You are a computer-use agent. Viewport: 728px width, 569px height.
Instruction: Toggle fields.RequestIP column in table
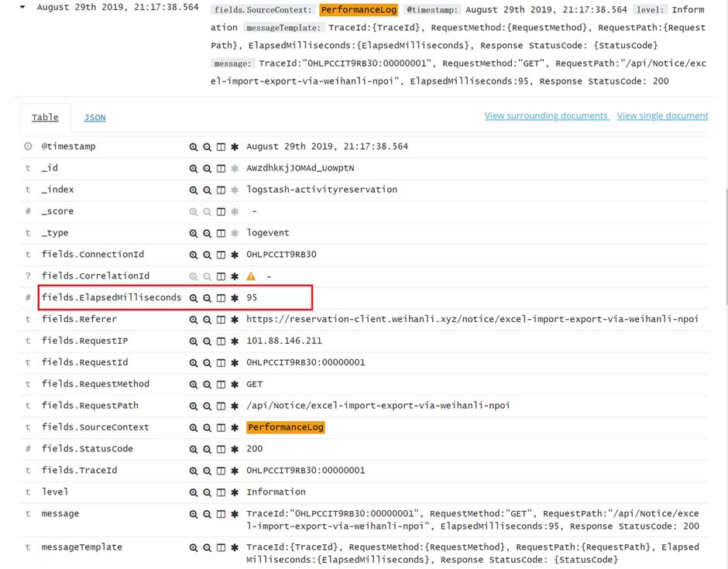[x=221, y=341]
